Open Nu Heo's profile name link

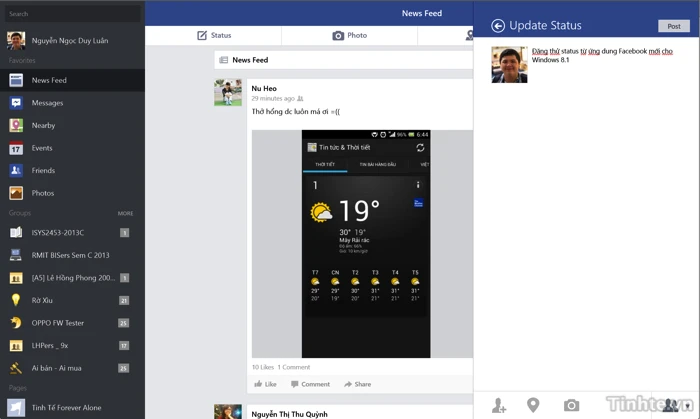(264, 88)
